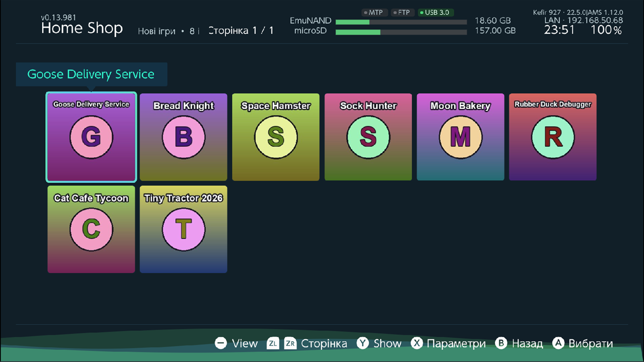
Task: Click the Show label in bottom bar
Action: pyautogui.click(x=387, y=344)
